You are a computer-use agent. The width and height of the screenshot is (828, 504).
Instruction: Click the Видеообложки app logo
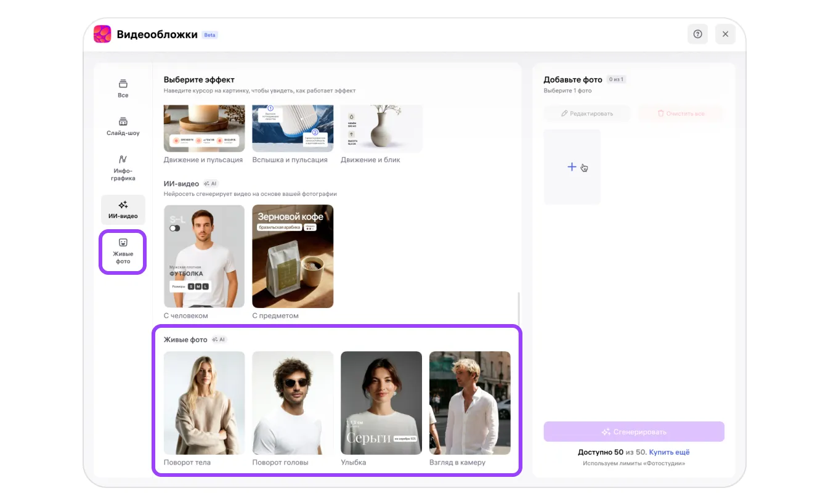point(102,35)
